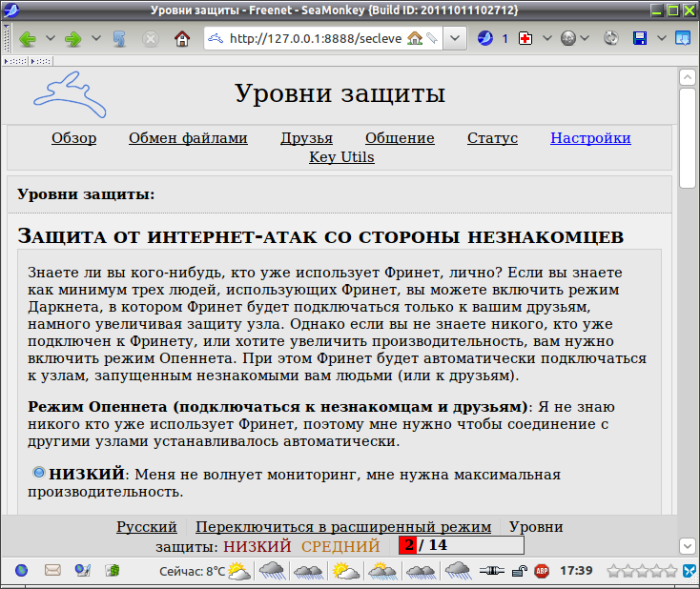The width and height of the screenshot is (700, 589).
Task: Open the Статус menu
Action: coord(492,138)
